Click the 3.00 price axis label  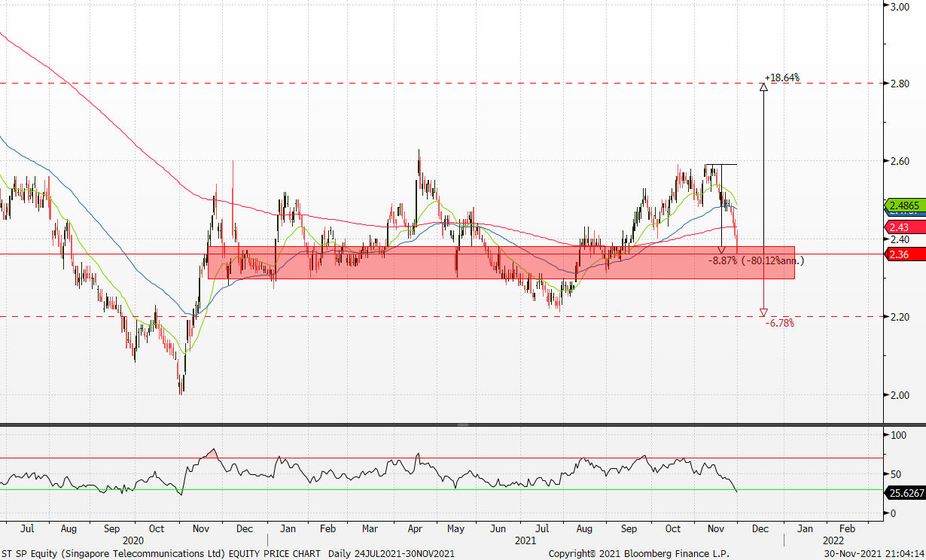click(x=900, y=6)
